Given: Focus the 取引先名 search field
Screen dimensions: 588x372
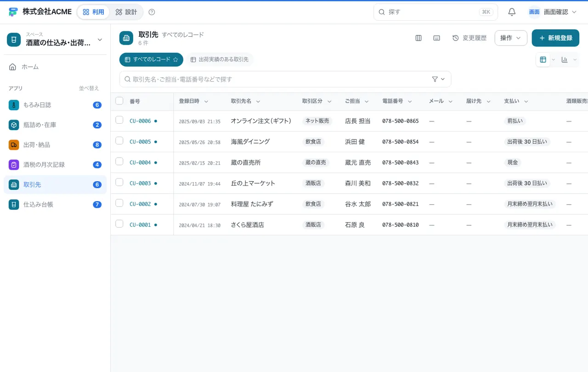Looking at the screenshot, I should pyautogui.click(x=285, y=79).
